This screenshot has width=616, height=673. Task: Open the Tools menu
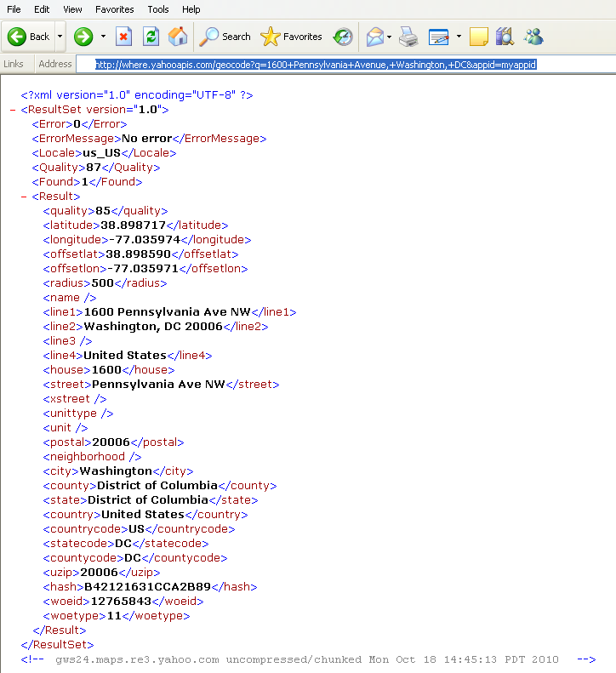tap(158, 9)
